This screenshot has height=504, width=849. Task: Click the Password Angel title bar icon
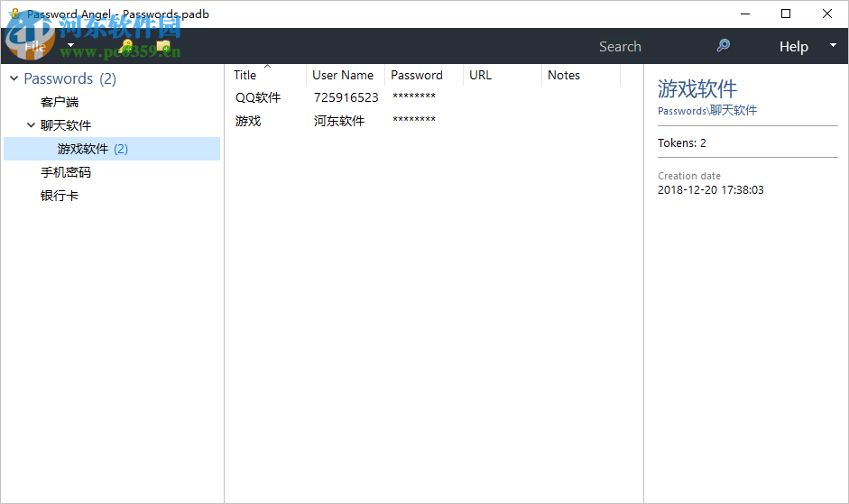point(15,14)
